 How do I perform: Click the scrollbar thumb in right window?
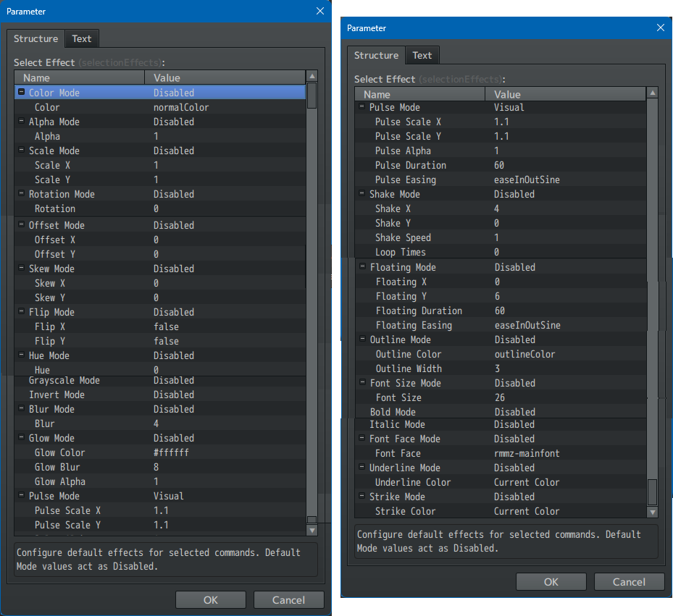(653, 492)
